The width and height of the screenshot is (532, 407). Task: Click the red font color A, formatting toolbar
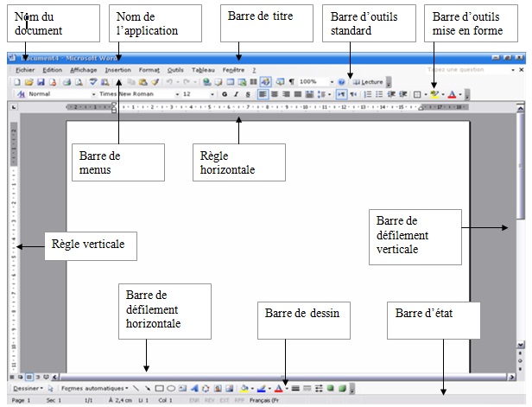point(452,94)
